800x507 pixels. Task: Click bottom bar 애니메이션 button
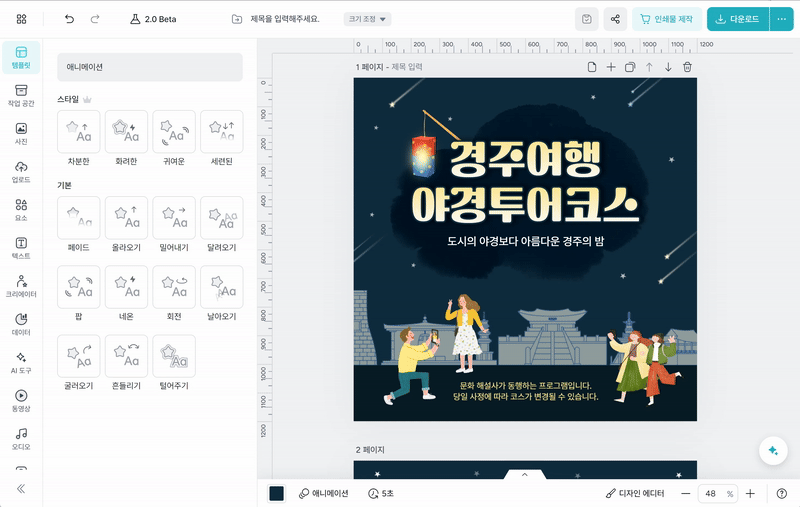(x=323, y=493)
